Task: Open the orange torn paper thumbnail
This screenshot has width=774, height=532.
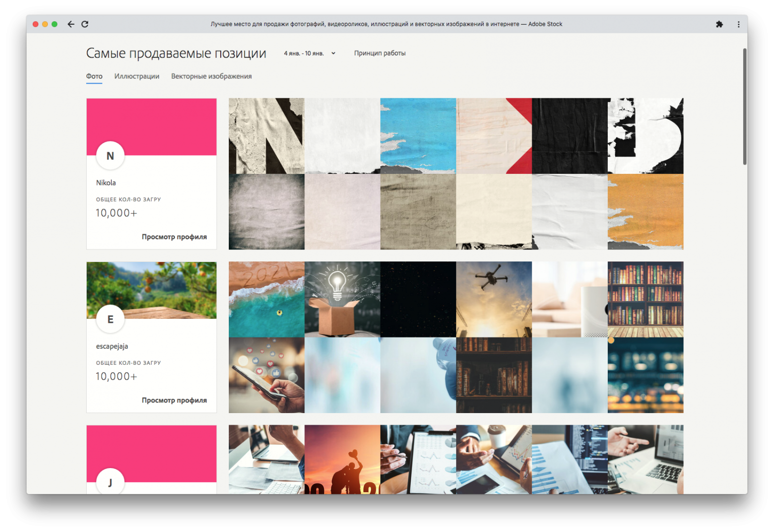Action: tap(646, 212)
